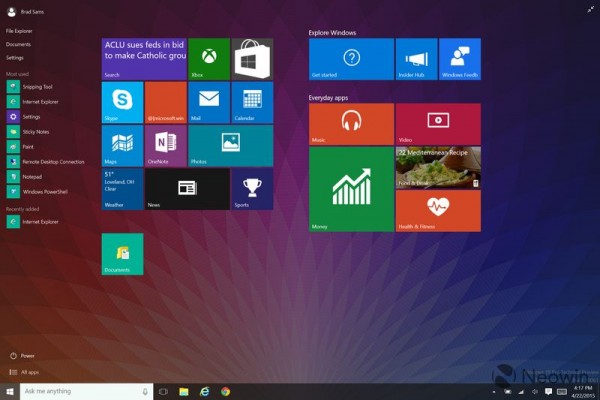Open the Xbox tile
Image resolution: width=600 pixels, height=400 pixels.
(209, 59)
